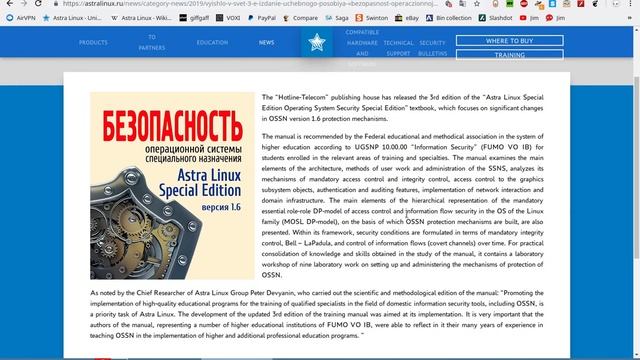Open the giffgaff bookmark
640x360 pixels.
(x=194, y=18)
